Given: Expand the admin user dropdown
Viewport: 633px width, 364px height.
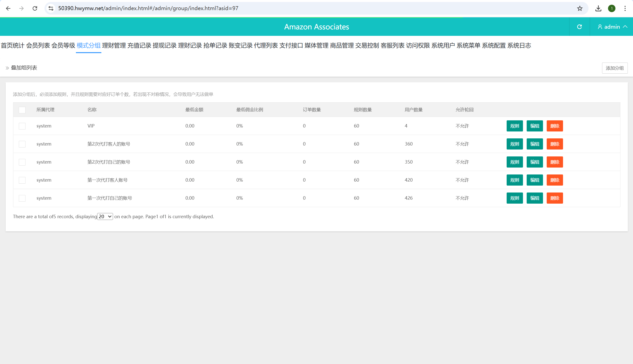Looking at the screenshot, I should pyautogui.click(x=612, y=27).
